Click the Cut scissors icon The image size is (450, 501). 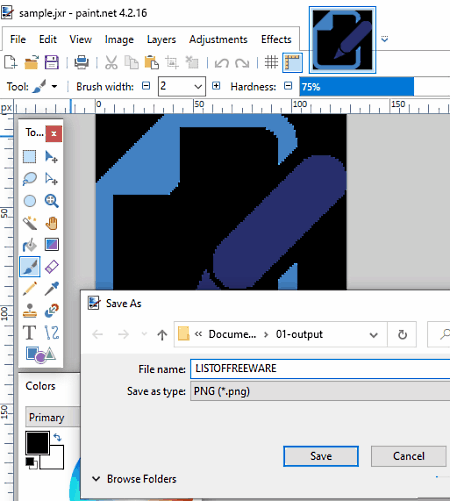111,62
